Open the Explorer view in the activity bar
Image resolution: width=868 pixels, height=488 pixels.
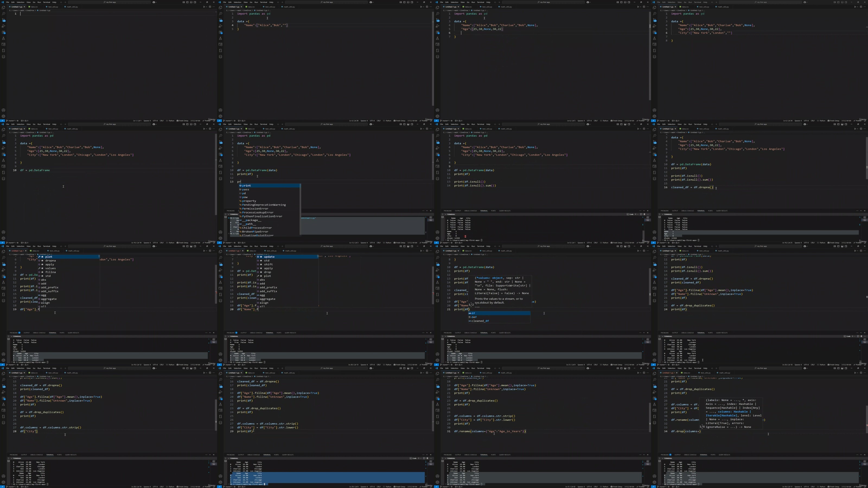point(3,7)
